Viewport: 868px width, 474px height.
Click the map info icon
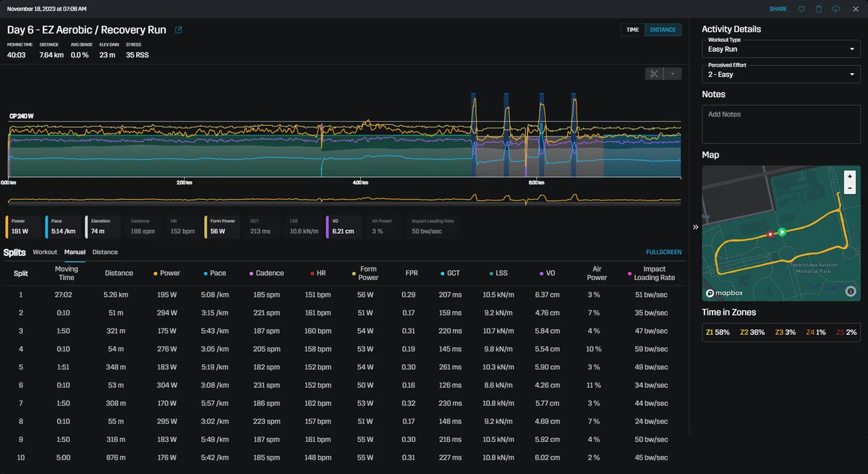point(850,292)
